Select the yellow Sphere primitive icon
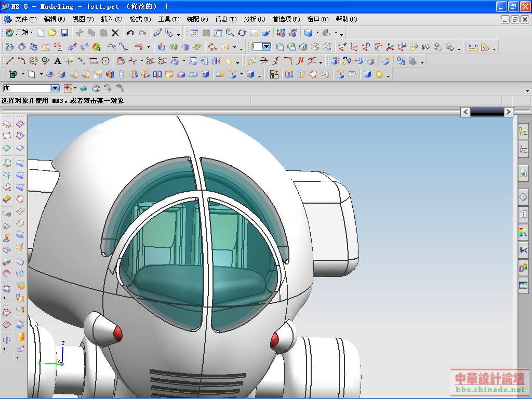532x399 pixels. [379, 75]
